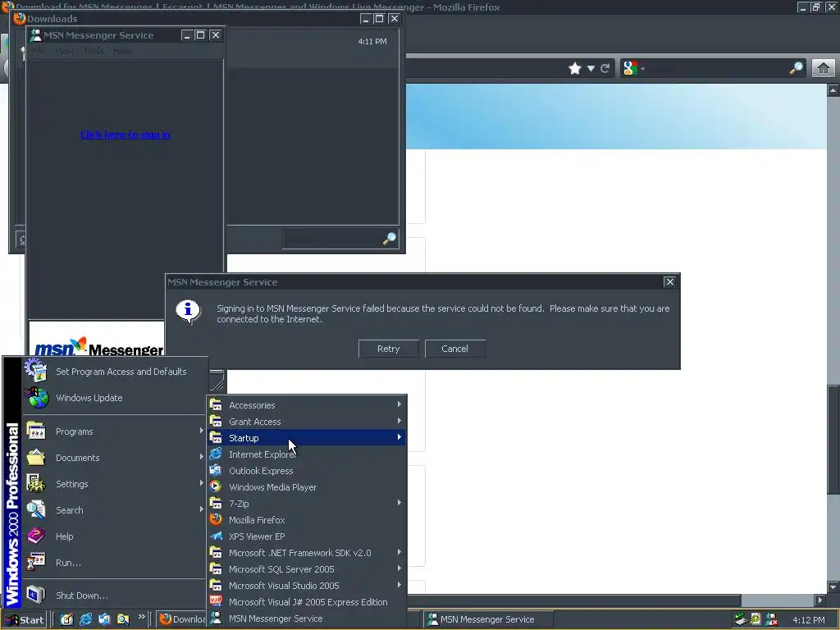This screenshot has width=840, height=630.
Task: Click the Start button
Action: coord(24,620)
